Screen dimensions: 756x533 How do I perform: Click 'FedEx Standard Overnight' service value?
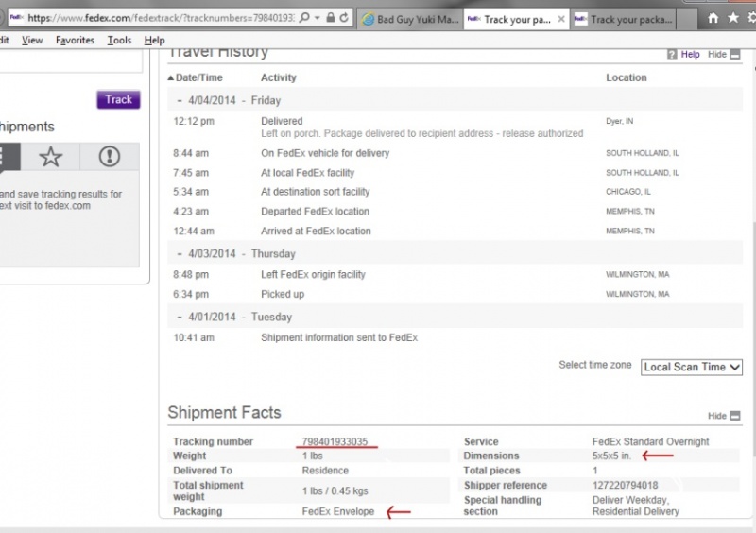[x=650, y=441]
